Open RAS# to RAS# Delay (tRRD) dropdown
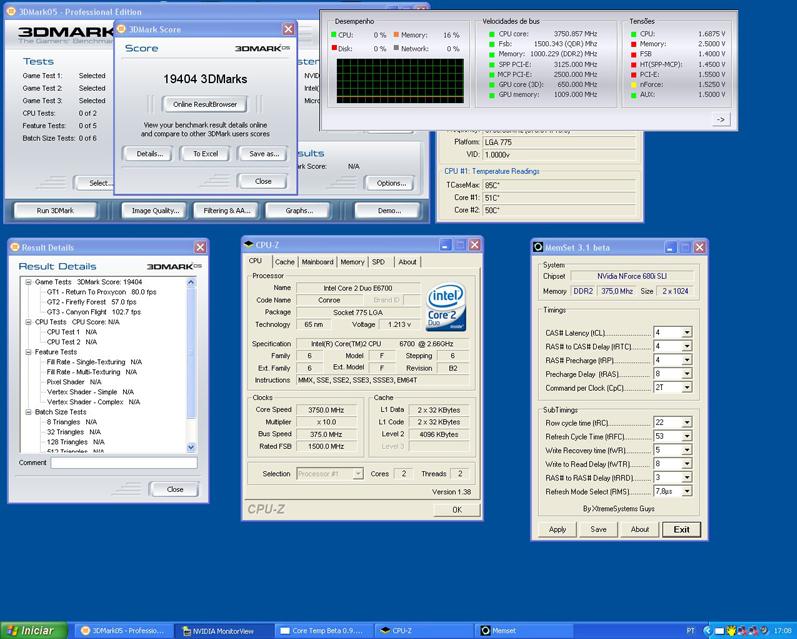Viewport: 797px width, 639px height. tap(687, 478)
